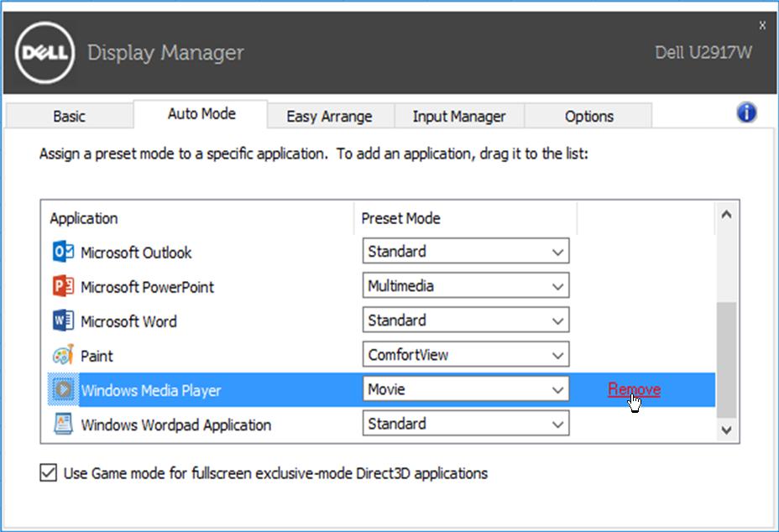Open preset mode dropdown for Microsoft PowerPoint
Screen dimensions: 779x532
point(466,285)
